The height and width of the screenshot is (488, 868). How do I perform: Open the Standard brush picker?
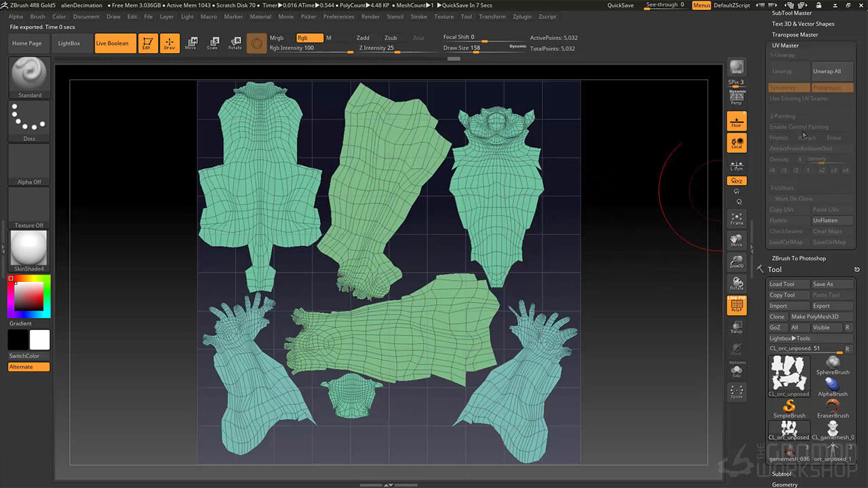[x=29, y=77]
